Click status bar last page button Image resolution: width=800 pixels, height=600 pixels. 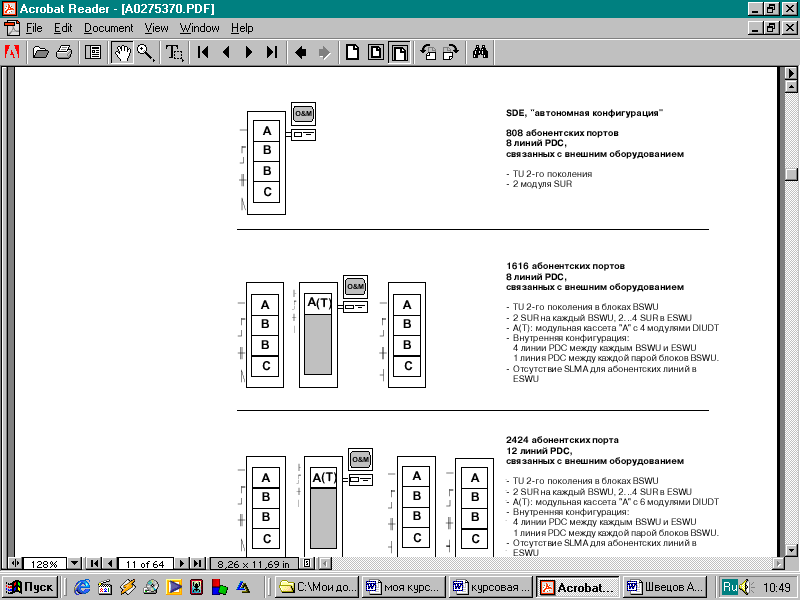[x=197, y=564]
